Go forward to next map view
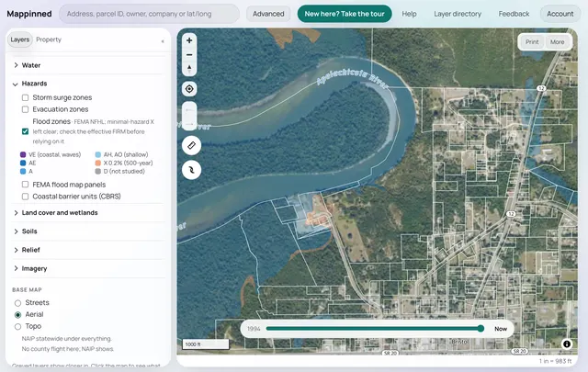588x372 pixels. pyautogui.click(x=189, y=123)
